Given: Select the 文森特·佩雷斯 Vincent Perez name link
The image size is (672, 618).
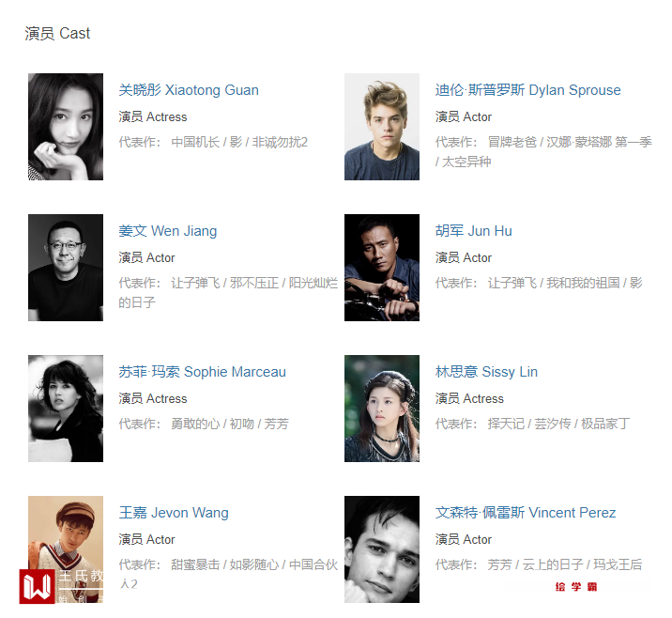Looking at the screenshot, I should coord(526,513).
